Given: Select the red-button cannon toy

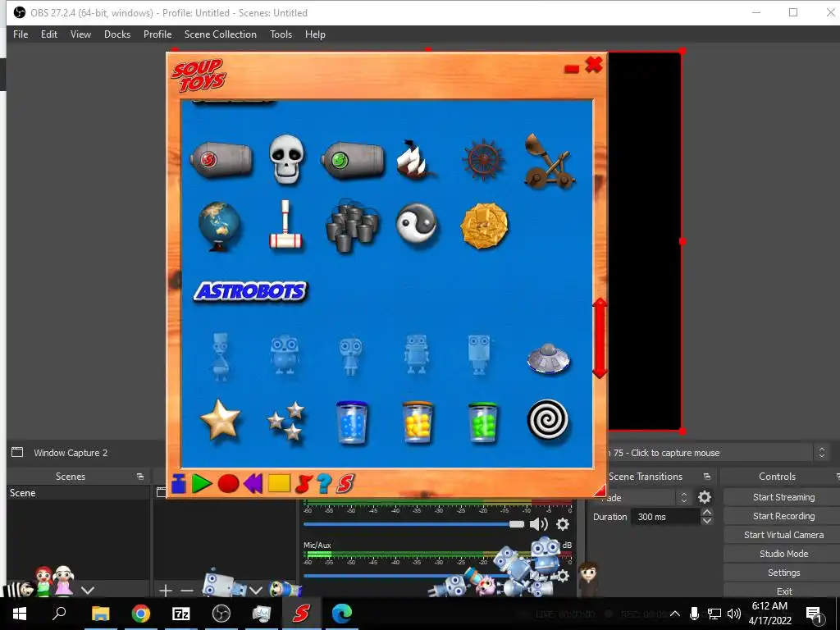Looking at the screenshot, I should [x=221, y=158].
